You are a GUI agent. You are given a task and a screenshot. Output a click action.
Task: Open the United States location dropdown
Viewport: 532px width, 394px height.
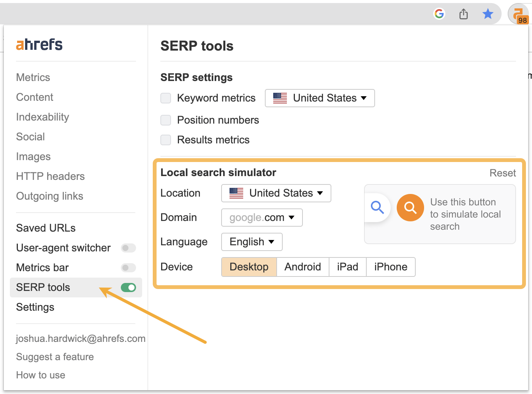(276, 193)
